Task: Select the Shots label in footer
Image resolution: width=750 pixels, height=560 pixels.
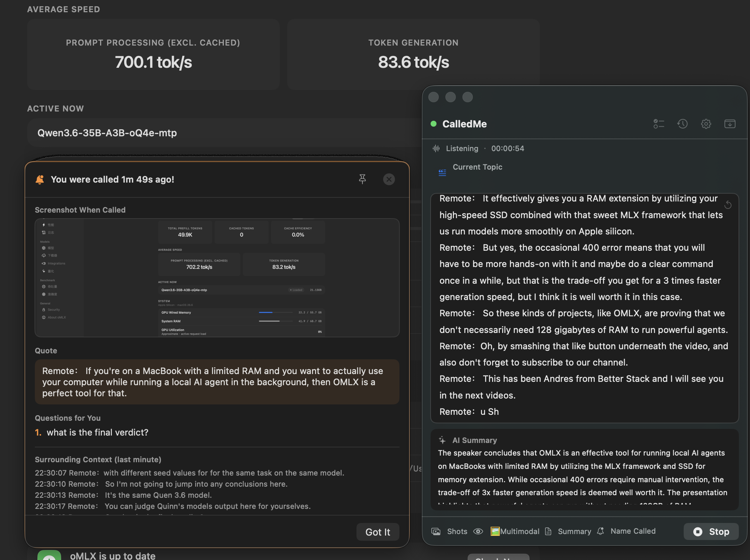Action: pos(457,531)
